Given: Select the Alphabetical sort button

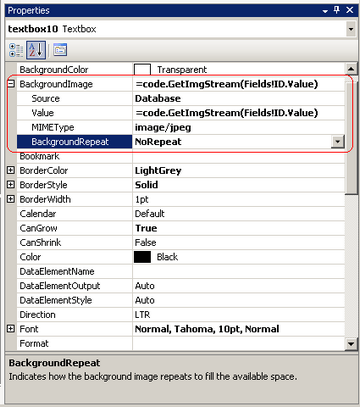Looking at the screenshot, I should (36, 50).
